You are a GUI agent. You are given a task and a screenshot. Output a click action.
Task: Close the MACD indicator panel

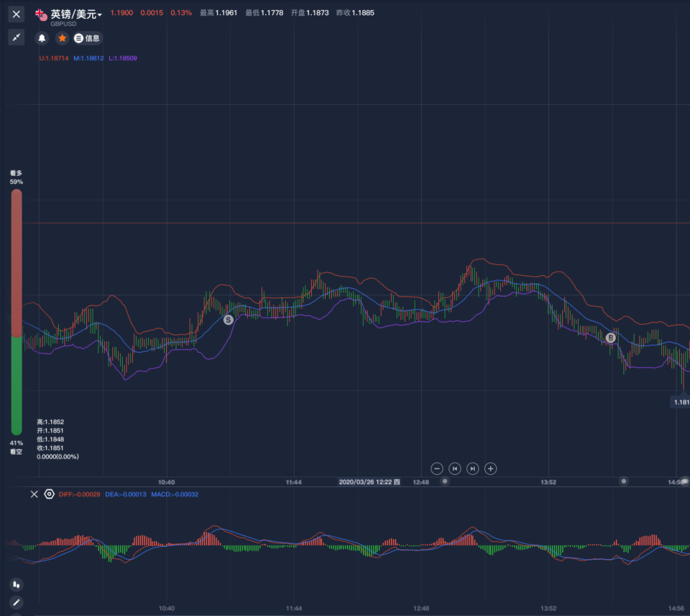click(34, 494)
